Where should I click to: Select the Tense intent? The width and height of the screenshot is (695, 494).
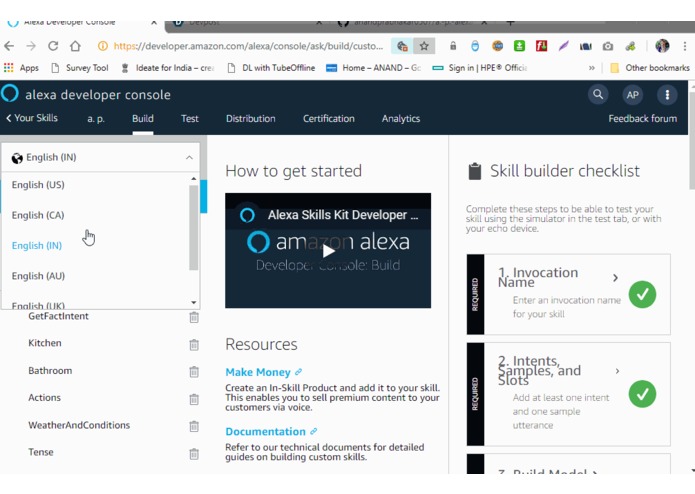(41, 452)
